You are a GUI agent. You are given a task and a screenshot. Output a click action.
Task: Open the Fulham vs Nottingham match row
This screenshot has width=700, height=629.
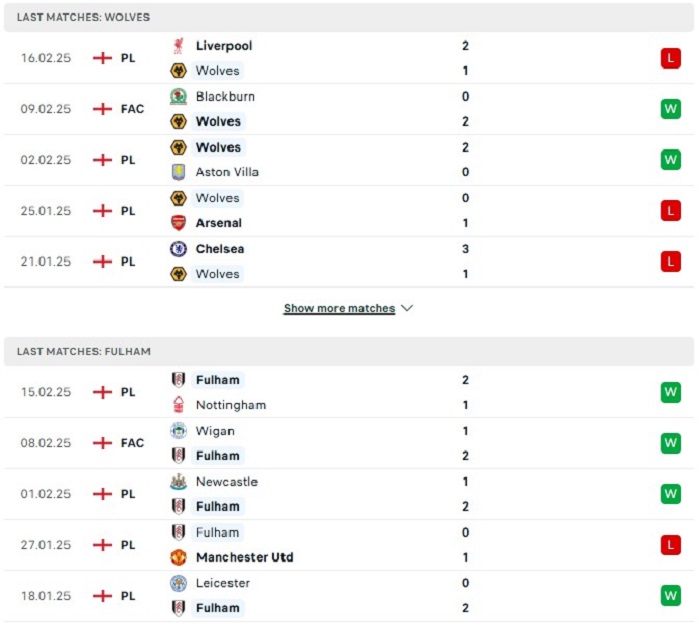pyautogui.click(x=349, y=392)
